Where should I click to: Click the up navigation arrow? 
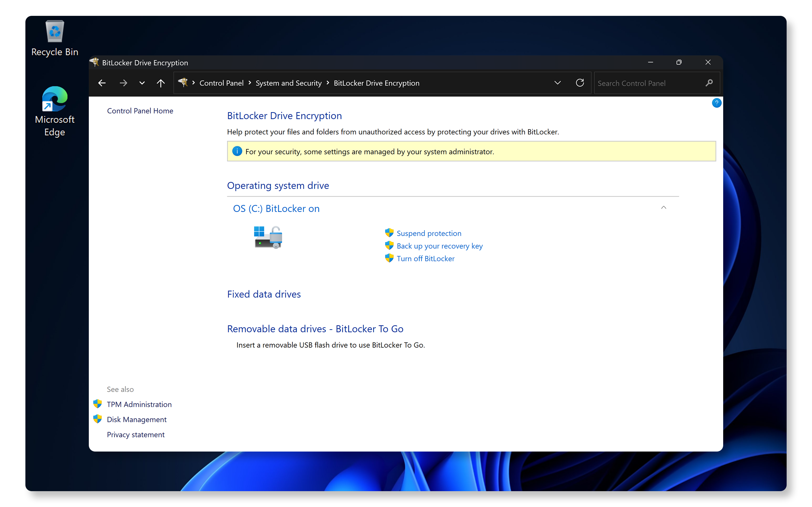click(160, 83)
